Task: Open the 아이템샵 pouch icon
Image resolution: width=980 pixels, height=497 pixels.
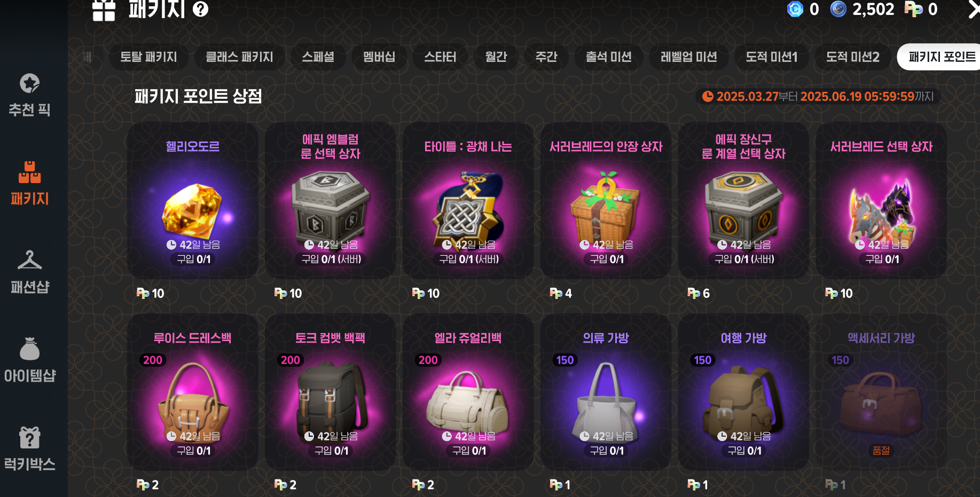Action: pyautogui.click(x=30, y=349)
